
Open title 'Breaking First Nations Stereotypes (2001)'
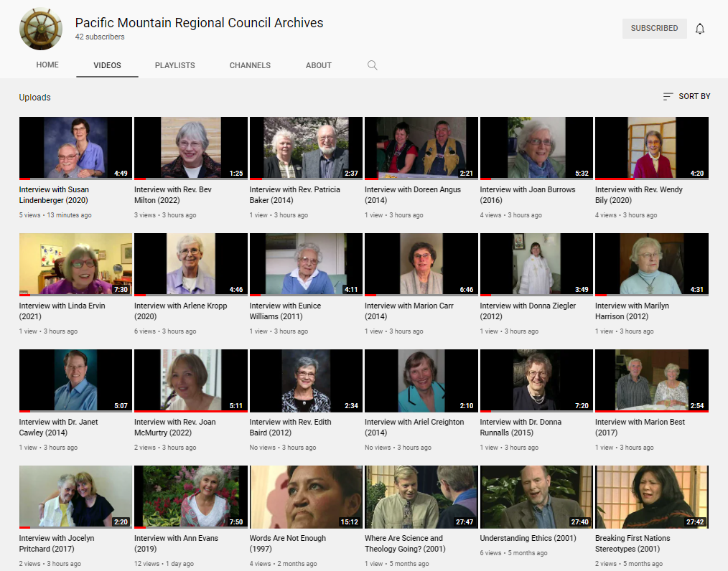(633, 544)
